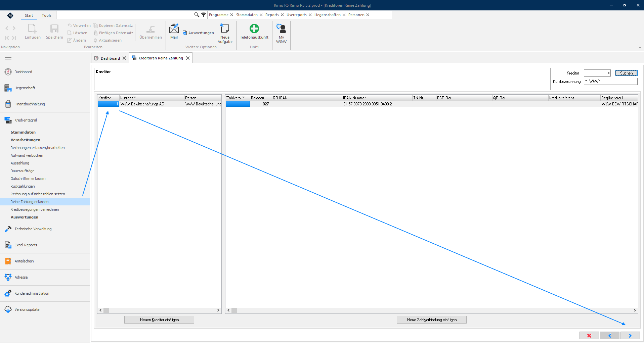This screenshot has width=644, height=343.
Task: Click Neuen Kreditor einfügen button
Action: point(159,320)
